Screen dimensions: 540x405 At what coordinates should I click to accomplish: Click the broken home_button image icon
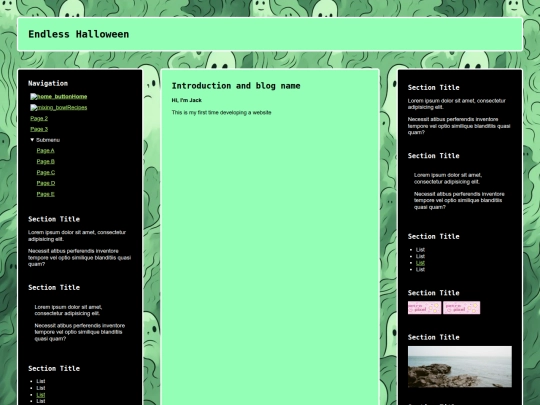[34, 97]
